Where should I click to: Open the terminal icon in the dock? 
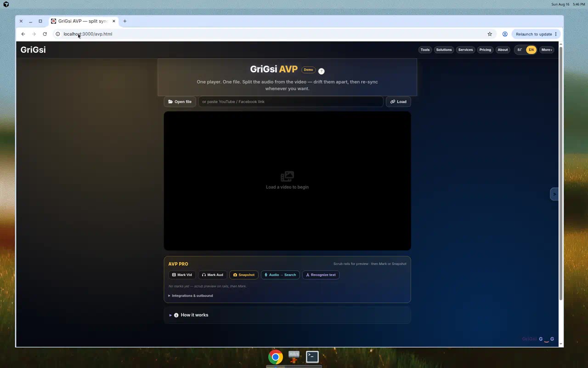[x=312, y=356]
